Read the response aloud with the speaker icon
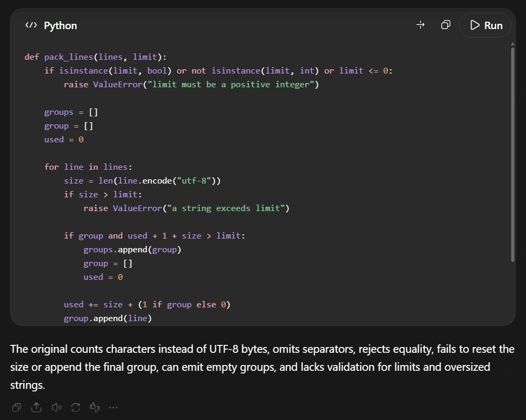The image size is (526, 420). (57, 407)
